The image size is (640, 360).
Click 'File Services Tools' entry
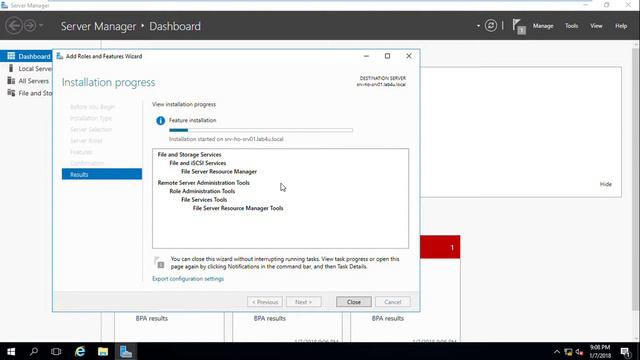[x=204, y=200]
